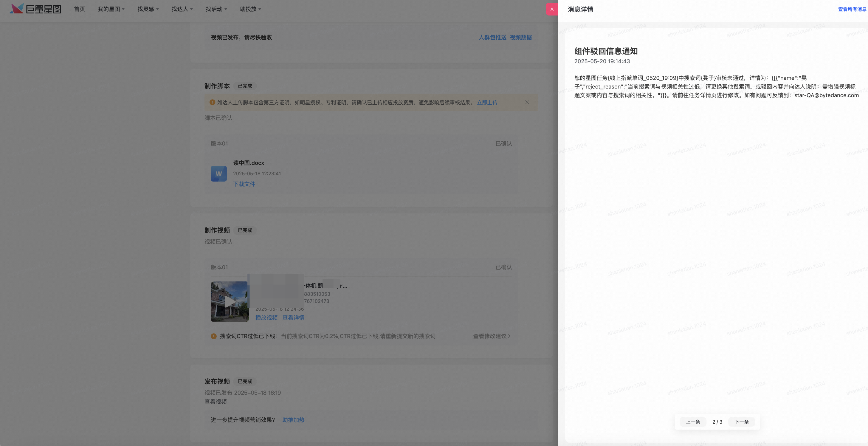
Task: Expand the 我的星图 menu
Action: 111,9
